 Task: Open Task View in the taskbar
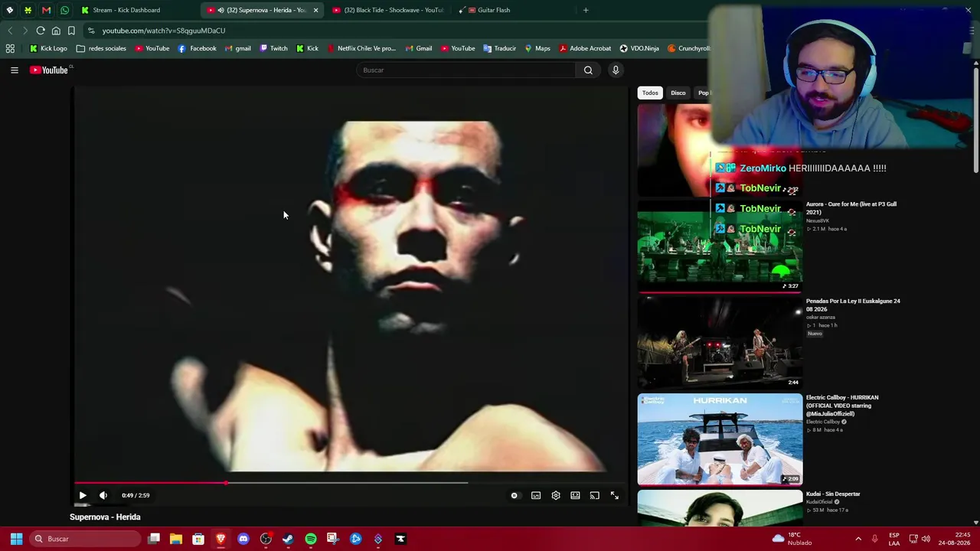(154, 539)
